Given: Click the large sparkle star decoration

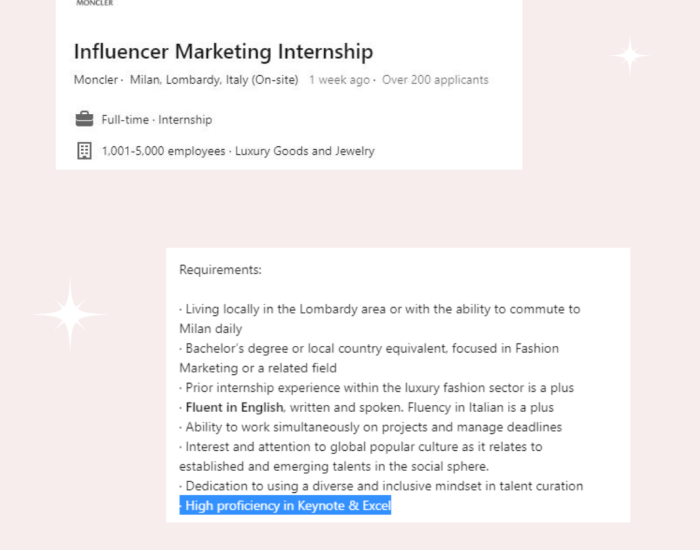Looking at the screenshot, I should (70, 314).
